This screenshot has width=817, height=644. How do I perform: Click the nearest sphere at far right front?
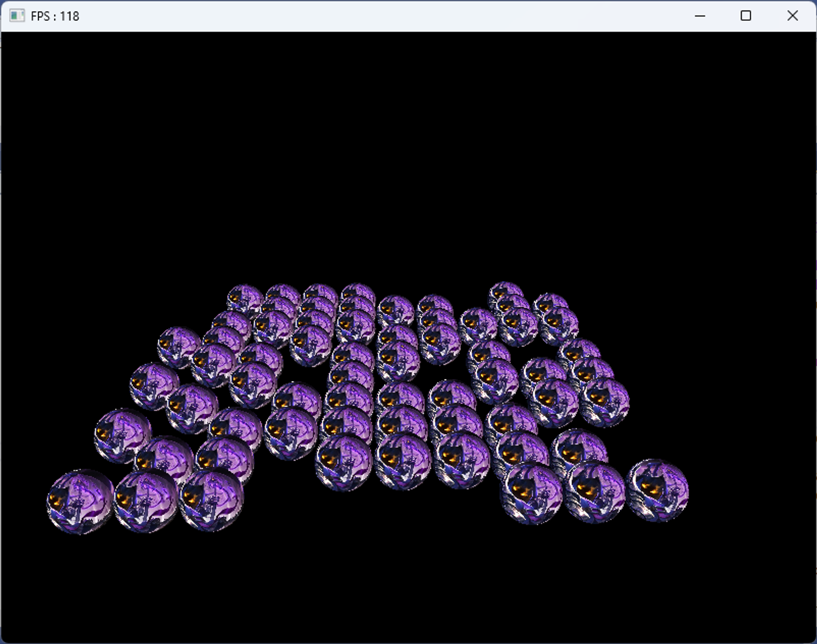(657, 490)
